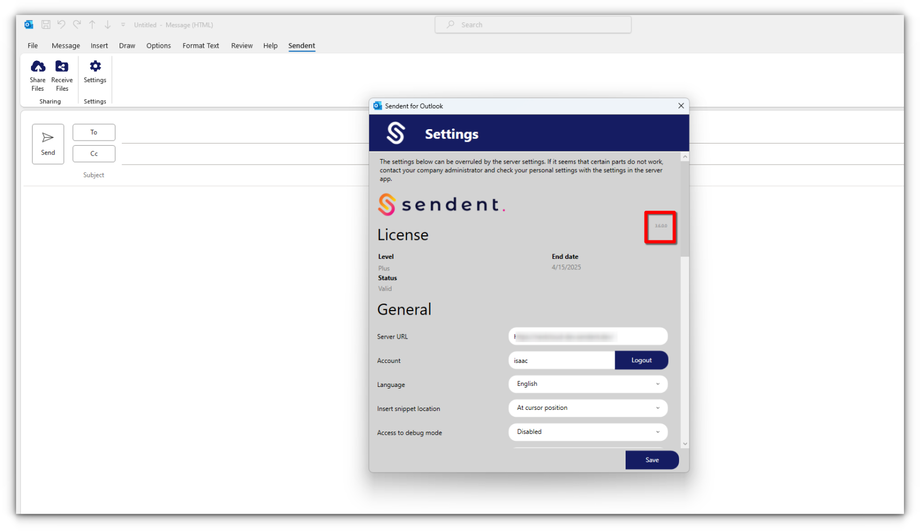920x531 pixels.
Task: Save the Sendent settings
Action: [x=652, y=460]
